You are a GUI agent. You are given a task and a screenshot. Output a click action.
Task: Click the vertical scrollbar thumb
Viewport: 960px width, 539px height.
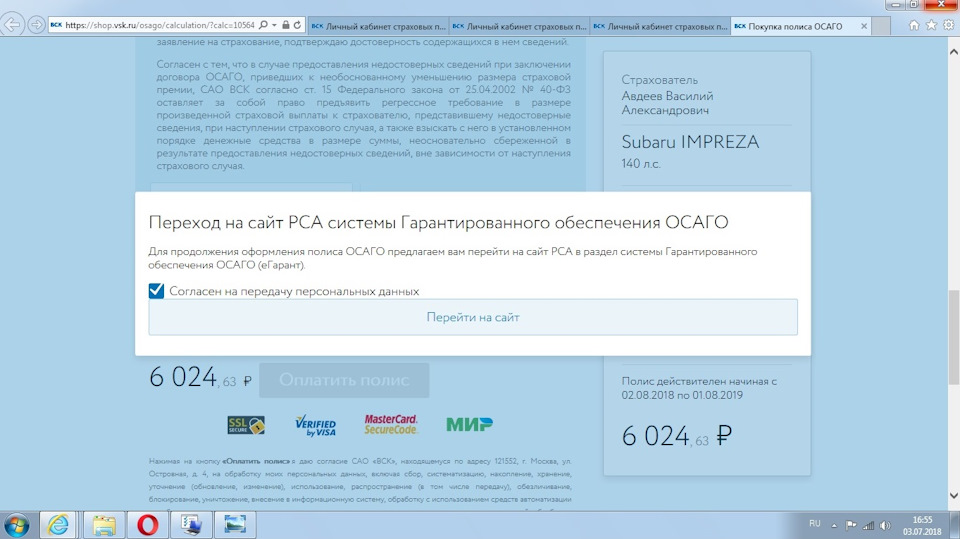[953, 337]
